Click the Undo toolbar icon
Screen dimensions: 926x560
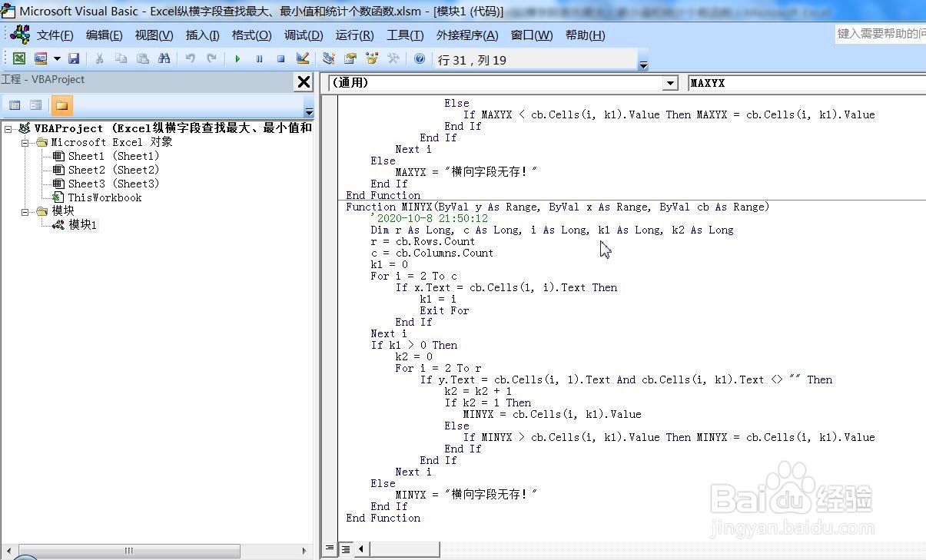click(x=189, y=58)
